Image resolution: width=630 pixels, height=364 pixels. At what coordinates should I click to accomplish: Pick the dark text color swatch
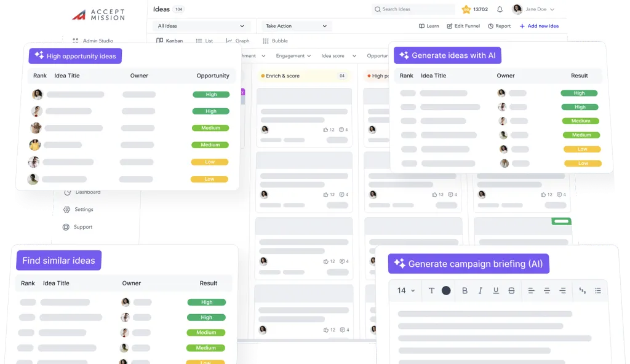tap(446, 291)
